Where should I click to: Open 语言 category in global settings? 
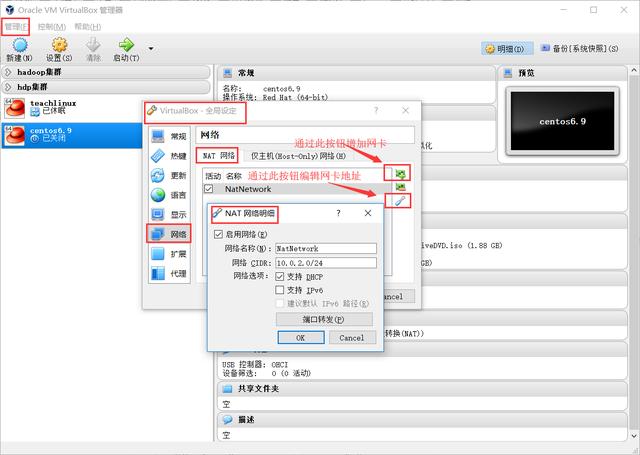point(169,195)
